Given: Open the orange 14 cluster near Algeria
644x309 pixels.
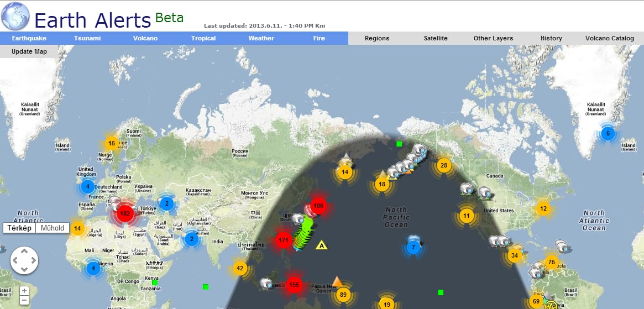Looking at the screenshot, I should [77, 228].
